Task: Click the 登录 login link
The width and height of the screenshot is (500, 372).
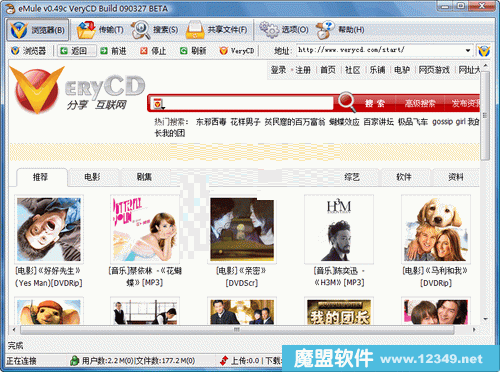Action: (278, 70)
